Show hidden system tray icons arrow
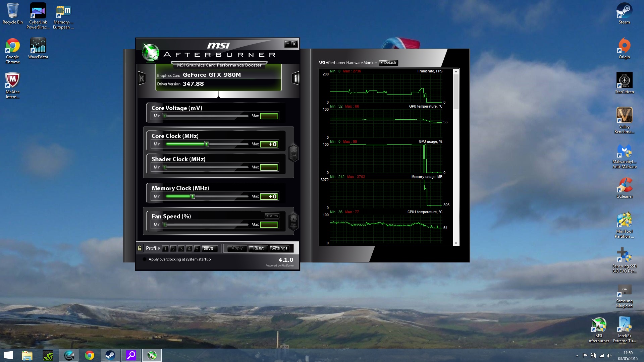Image resolution: width=644 pixels, height=362 pixels. point(577,356)
